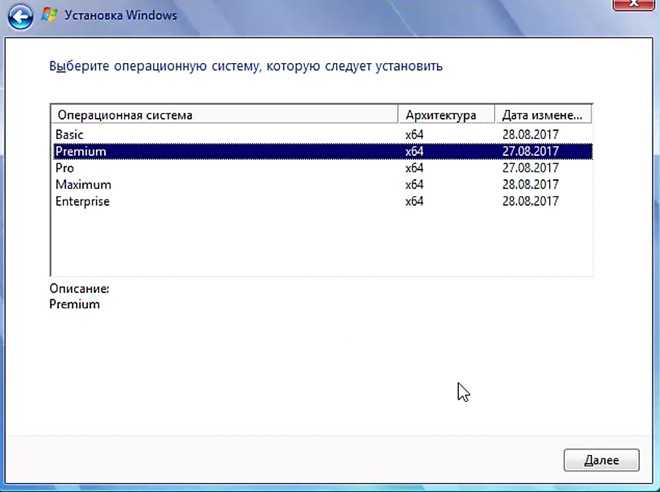
Task: Click the Windows flag icon in title bar
Action: (49, 15)
